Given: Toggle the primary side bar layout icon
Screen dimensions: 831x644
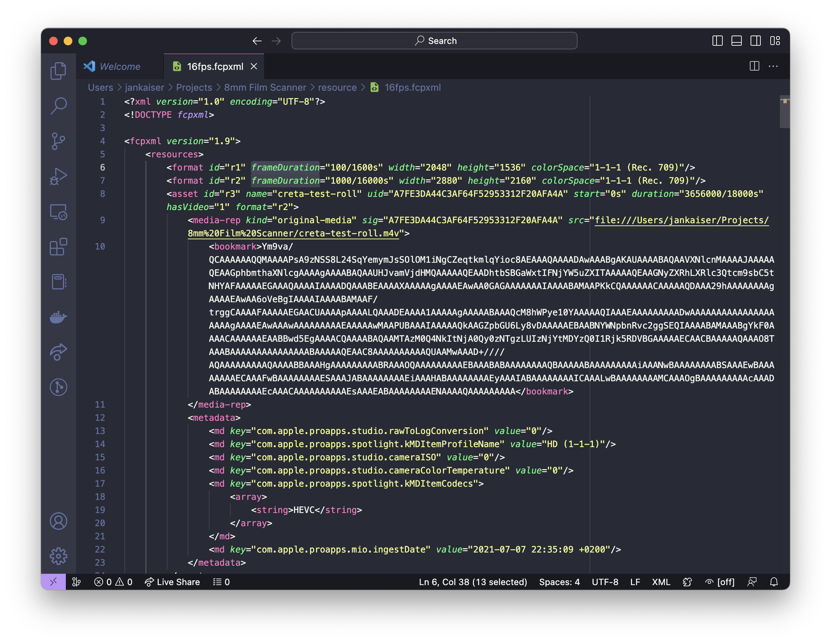Looking at the screenshot, I should click(718, 41).
